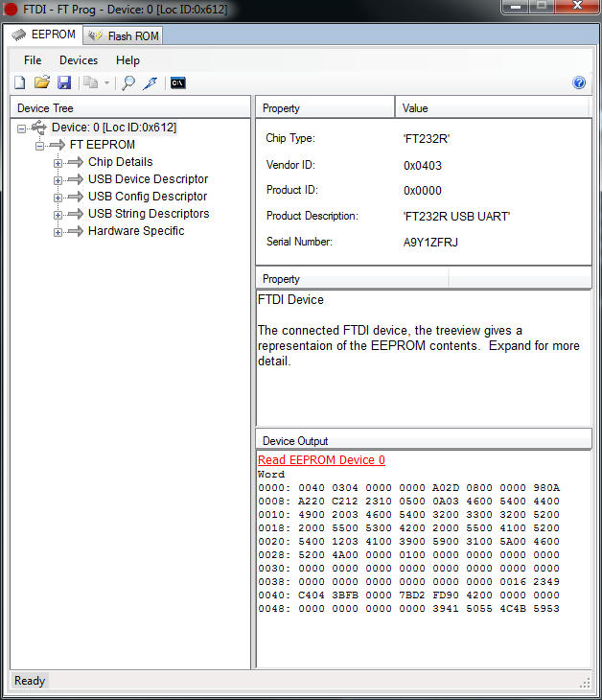Click the Save floppy disk icon
Image resolution: width=602 pixels, height=700 pixels.
64,83
